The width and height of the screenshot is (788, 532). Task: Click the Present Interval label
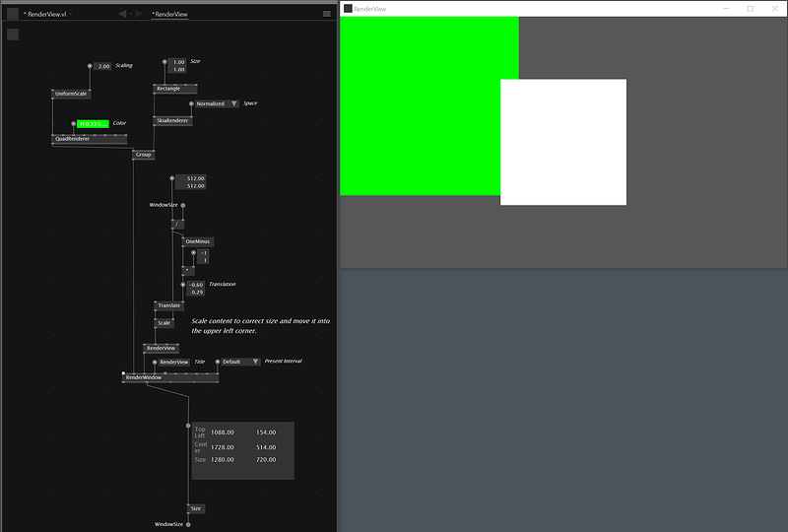pyautogui.click(x=283, y=361)
